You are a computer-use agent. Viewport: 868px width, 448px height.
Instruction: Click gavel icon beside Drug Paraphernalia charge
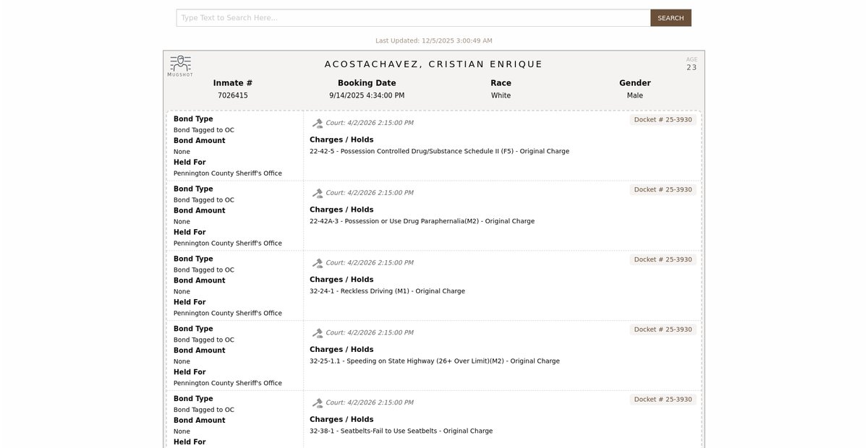coord(318,193)
